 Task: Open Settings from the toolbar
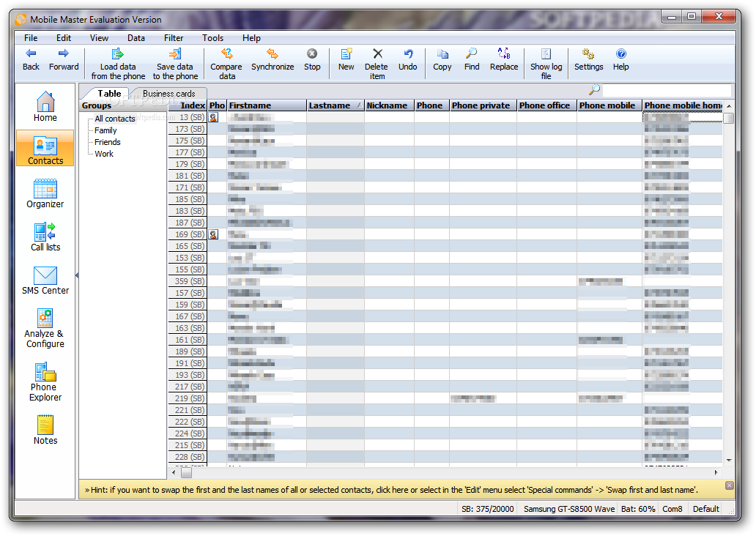588,59
